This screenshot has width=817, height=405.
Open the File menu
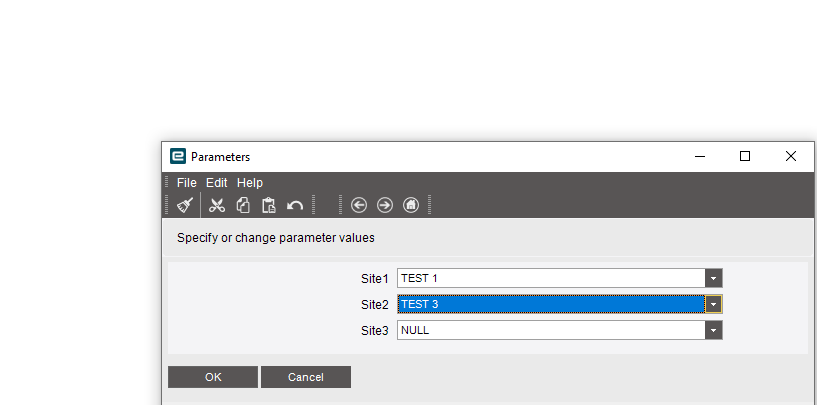tap(187, 183)
